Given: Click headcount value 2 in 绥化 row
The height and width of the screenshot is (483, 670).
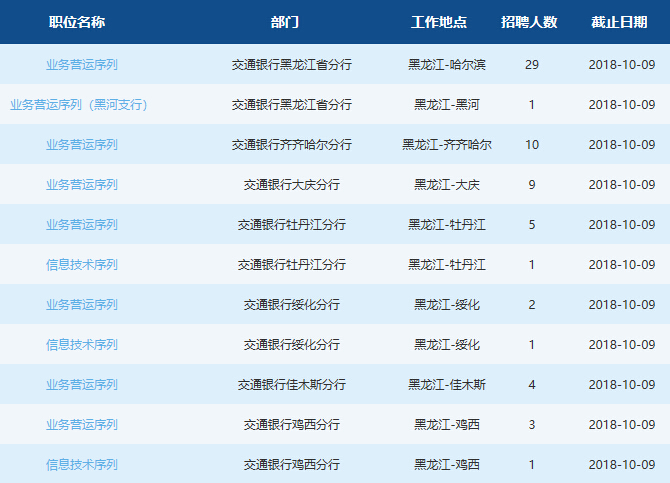Looking at the screenshot, I should tap(532, 305).
